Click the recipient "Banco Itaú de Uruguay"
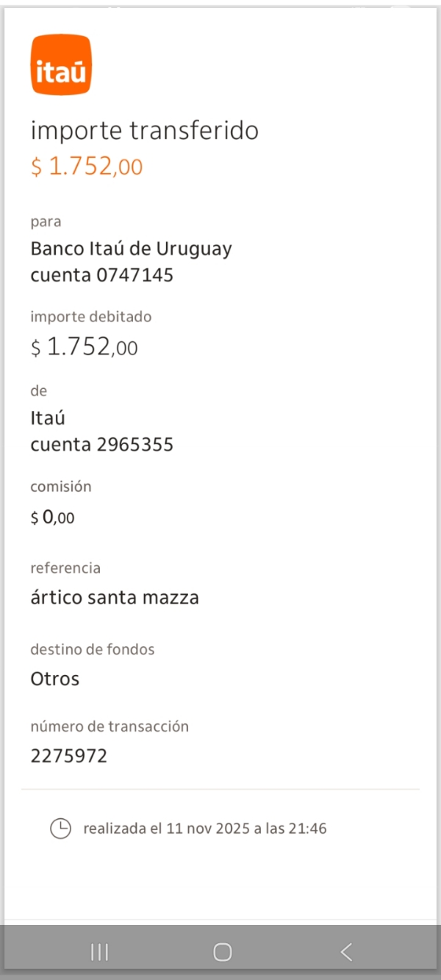 tap(131, 248)
